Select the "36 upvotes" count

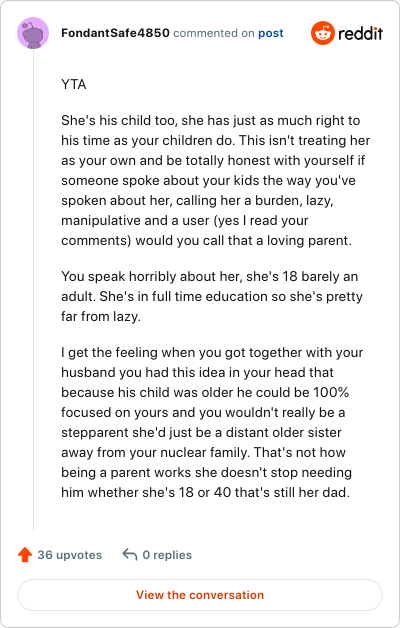pos(70,555)
